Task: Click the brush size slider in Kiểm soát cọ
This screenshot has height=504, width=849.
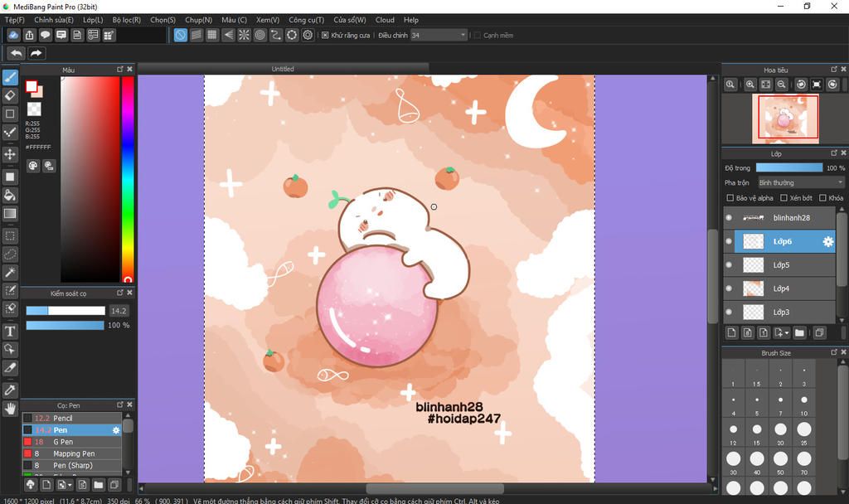Action: 65,311
